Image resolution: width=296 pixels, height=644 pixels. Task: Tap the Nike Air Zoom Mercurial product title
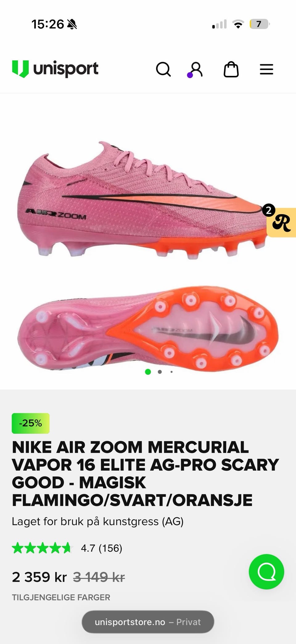pos(145,474)
